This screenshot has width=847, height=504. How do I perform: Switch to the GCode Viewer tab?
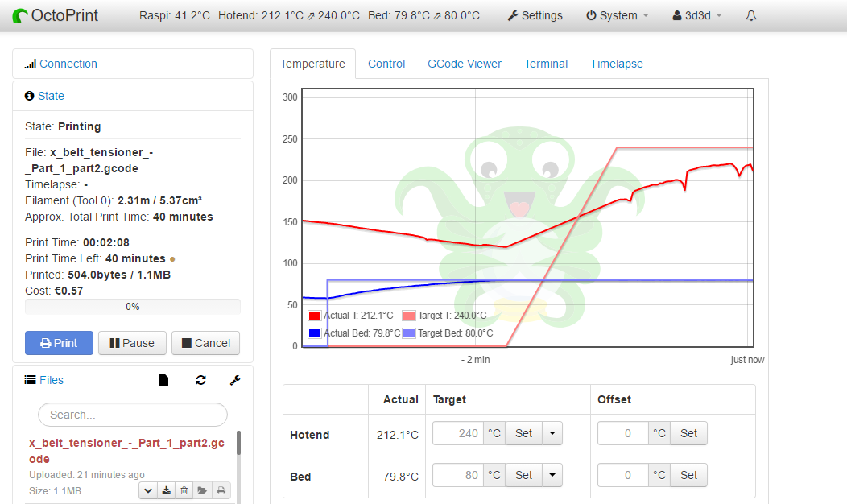pos(465,64)
